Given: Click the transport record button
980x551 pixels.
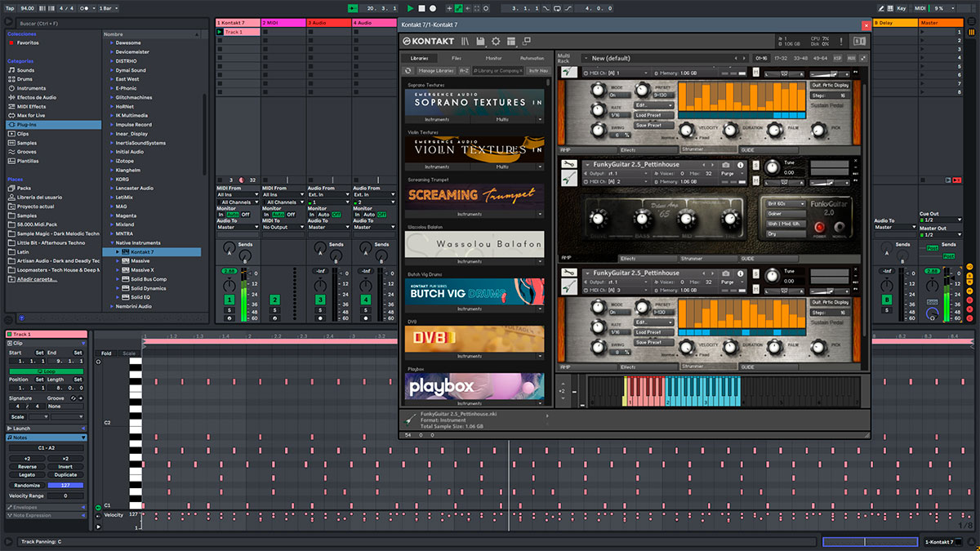Looking at the screenshot, I should pyautogui.click(x=432, y=8).
